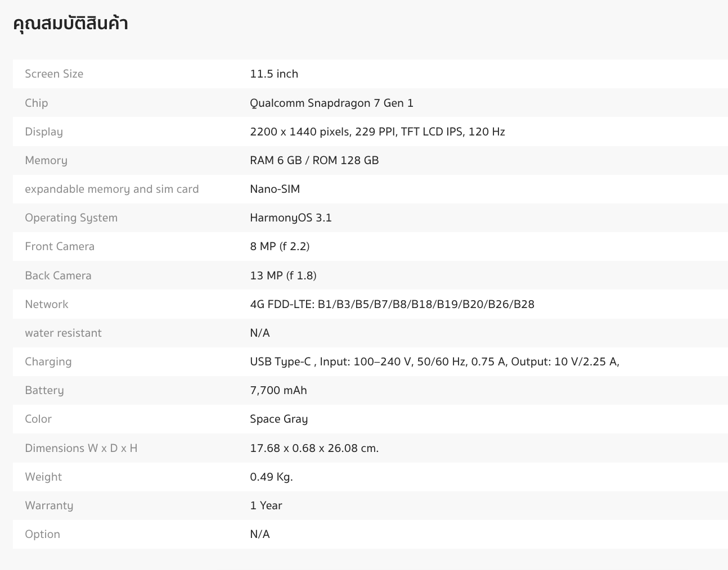Click the USB Type-C charging details
This screenshot has width=728, height=570.
pyautogui.click(x=434, y=361)
